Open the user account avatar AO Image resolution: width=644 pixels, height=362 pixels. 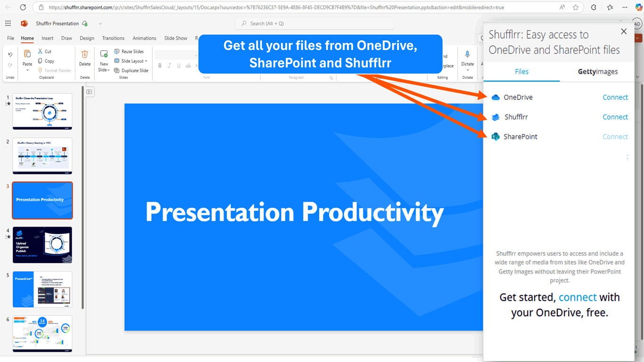[637, 24]
